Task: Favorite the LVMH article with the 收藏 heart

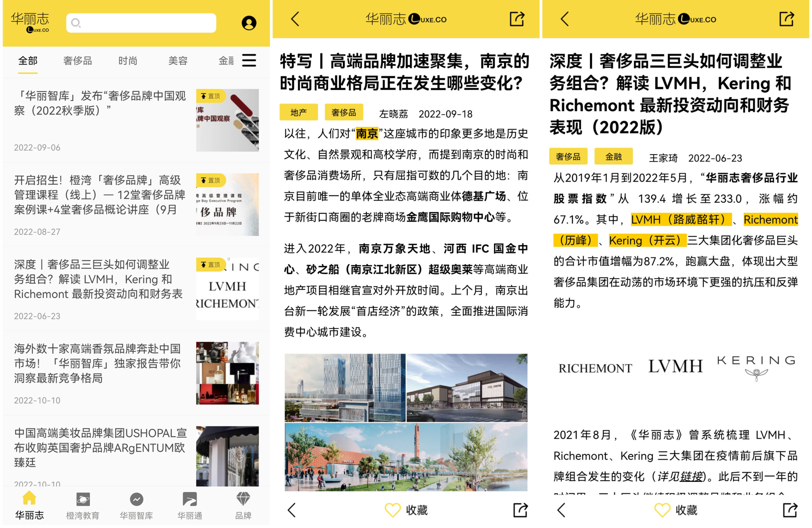Action: tap(662, 510)
